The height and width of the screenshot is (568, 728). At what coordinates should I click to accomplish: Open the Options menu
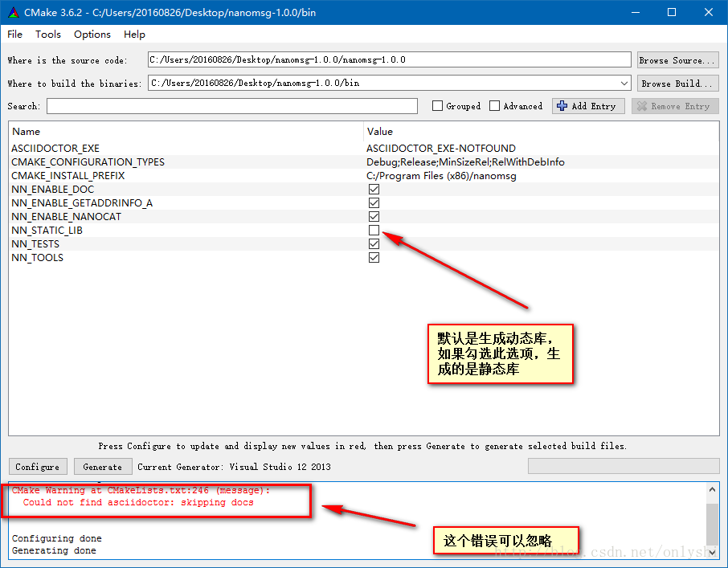point(92,35)
